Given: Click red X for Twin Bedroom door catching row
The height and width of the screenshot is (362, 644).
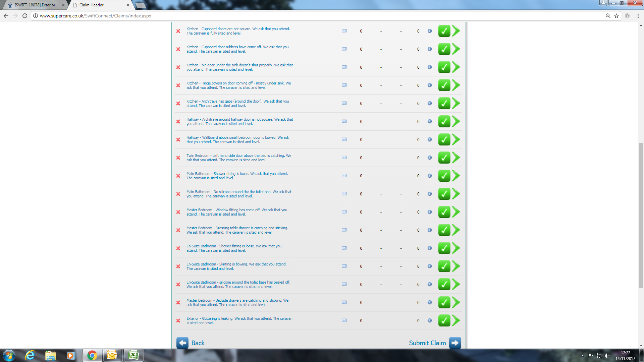Looking at the screenshot, I should (178, 158).
